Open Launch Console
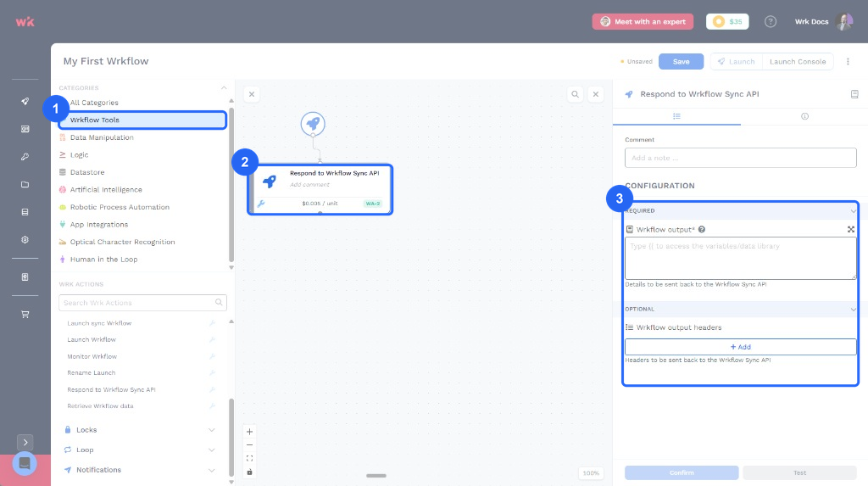Screen dimensions: 868x486 798,62
